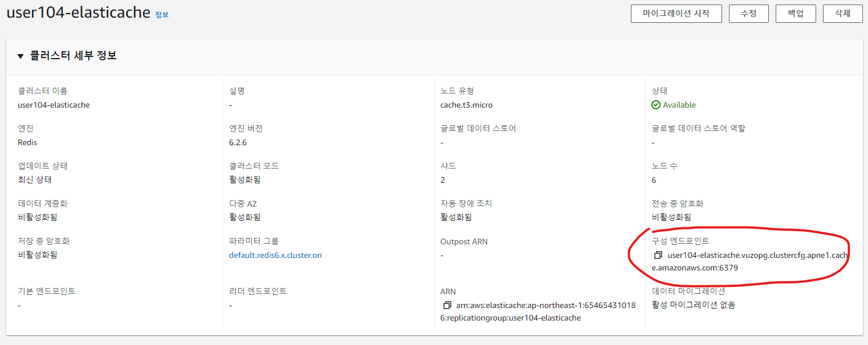This screenshot has height=345, width=868.
Task: Click the 엔진 버전 label
Action: (x=246, y=129)
